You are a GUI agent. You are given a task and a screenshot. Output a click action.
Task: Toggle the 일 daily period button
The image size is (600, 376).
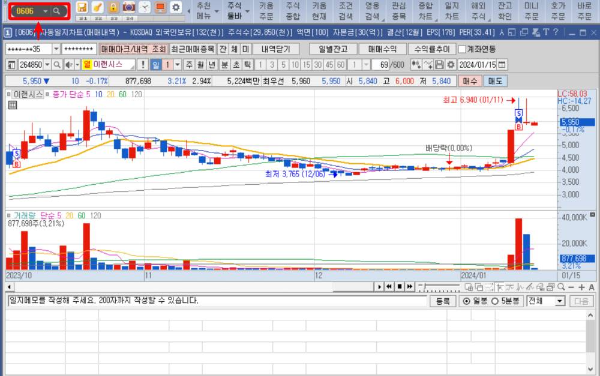(155, 65)
